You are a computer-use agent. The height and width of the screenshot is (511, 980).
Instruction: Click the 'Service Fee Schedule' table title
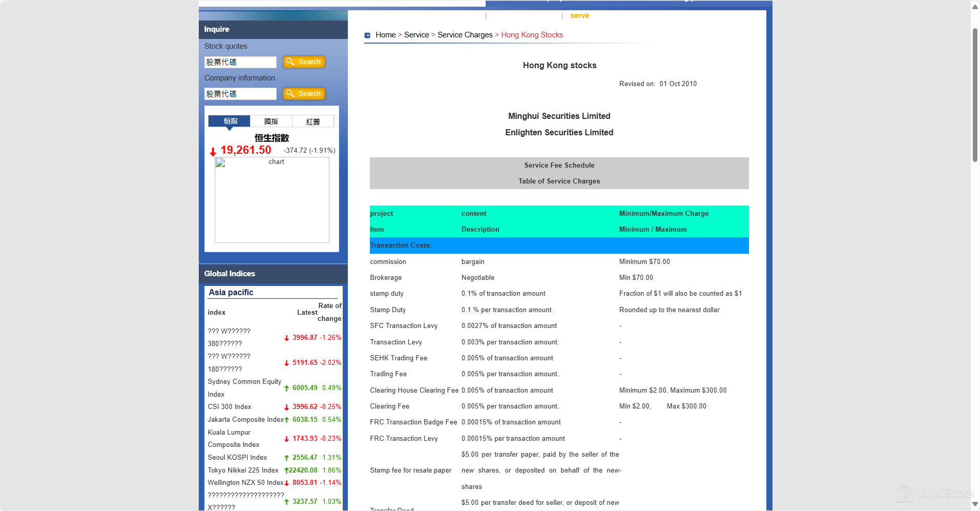[559, 166]
